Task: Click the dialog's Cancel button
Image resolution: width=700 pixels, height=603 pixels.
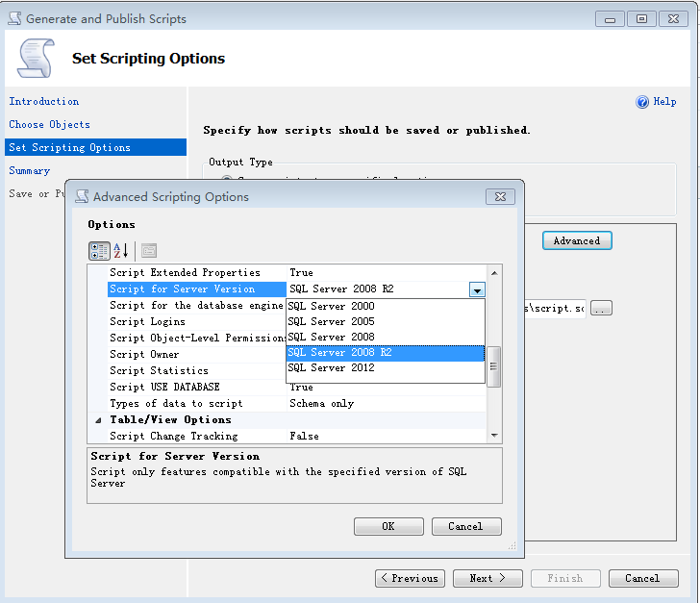Action: point(465,526)
